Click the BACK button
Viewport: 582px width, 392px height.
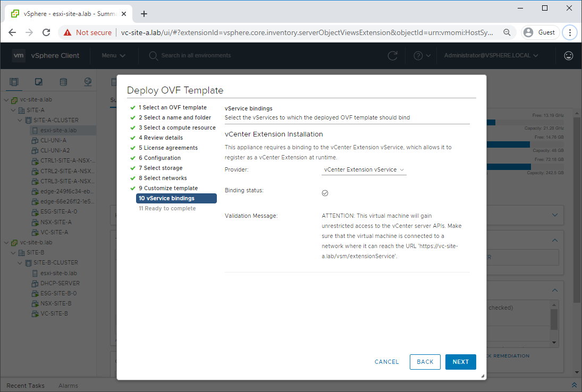425,362
